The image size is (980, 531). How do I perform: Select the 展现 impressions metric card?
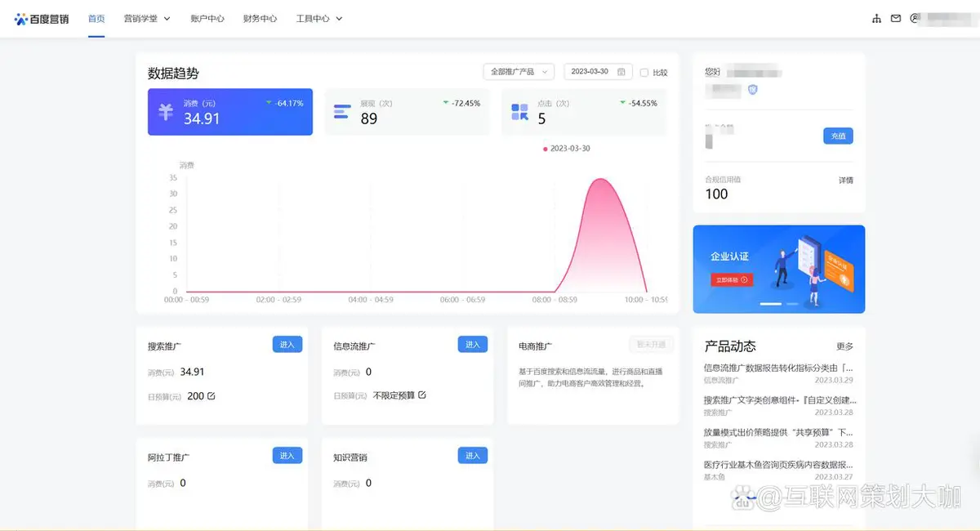[x=407, y=112]
